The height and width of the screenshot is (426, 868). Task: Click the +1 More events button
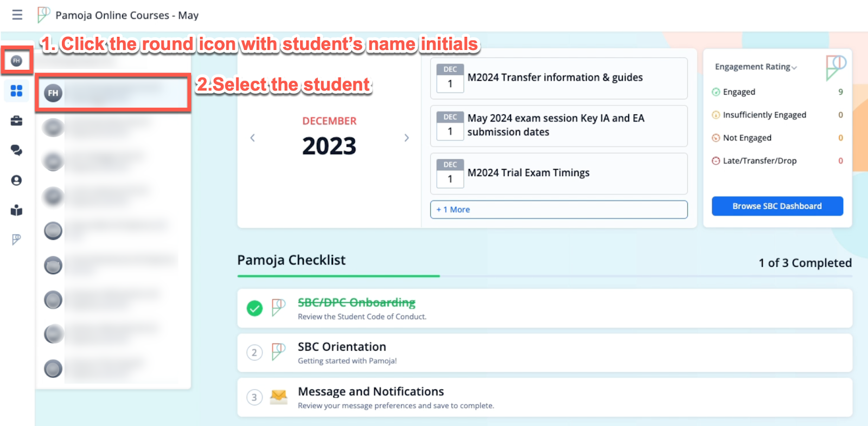559,210
